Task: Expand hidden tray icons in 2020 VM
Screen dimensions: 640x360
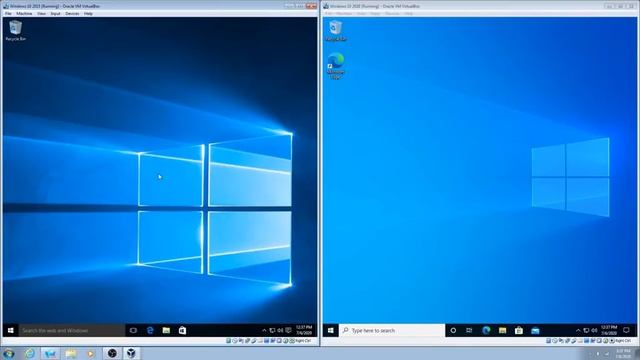Action: pyautogui.click(x=578, y=330)
